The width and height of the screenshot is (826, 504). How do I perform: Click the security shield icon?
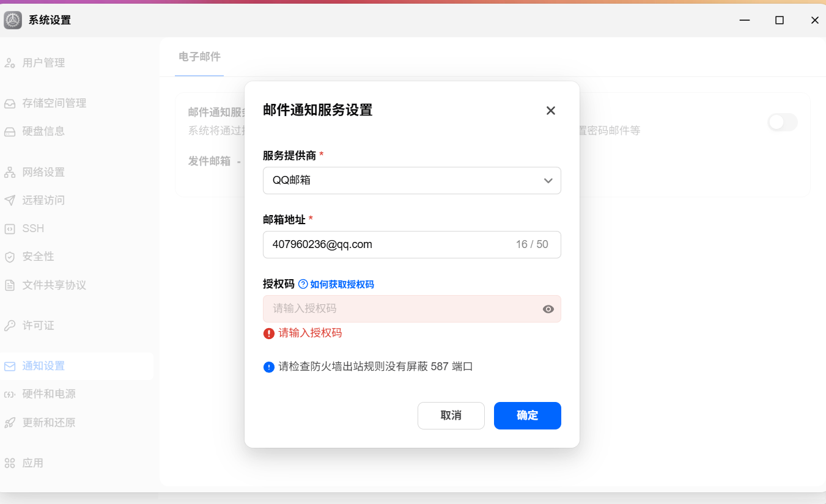coord(10,257)
